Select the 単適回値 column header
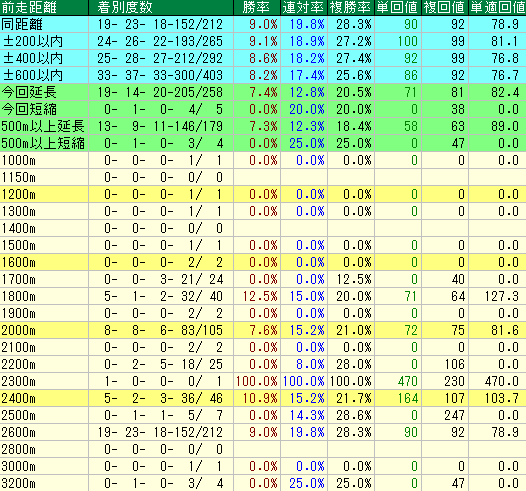The width and height of the screenshot is (526, 491). 497,7
